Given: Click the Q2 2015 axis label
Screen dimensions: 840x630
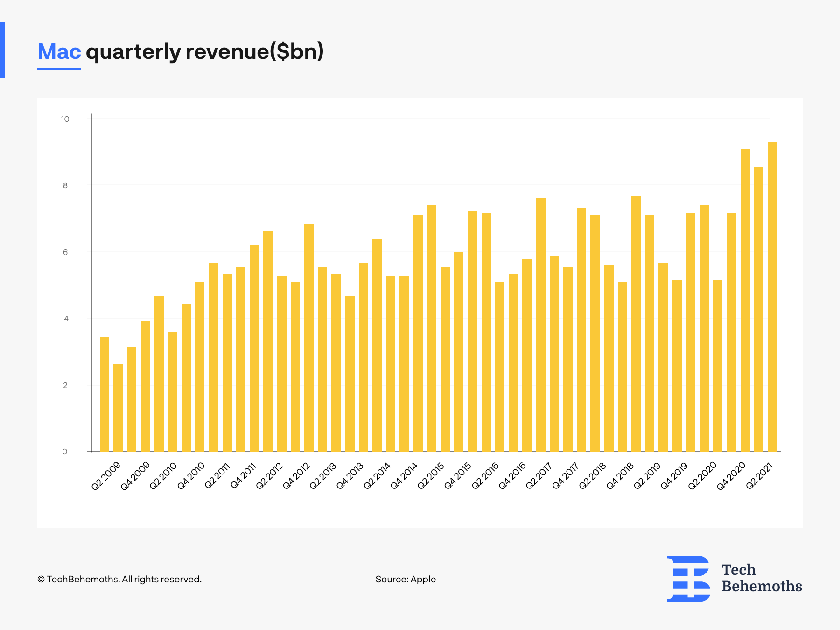Looking at the screenshot, I should [431, 476].
